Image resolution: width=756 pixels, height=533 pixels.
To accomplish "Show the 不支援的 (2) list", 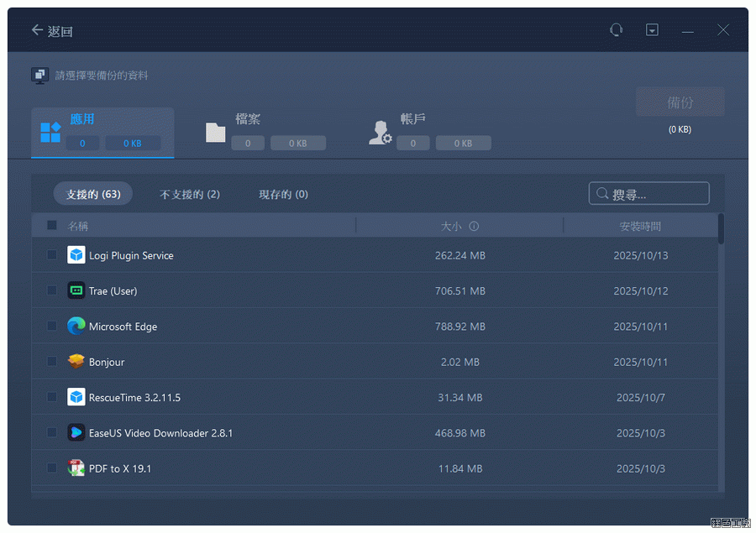I will (190, 195).
